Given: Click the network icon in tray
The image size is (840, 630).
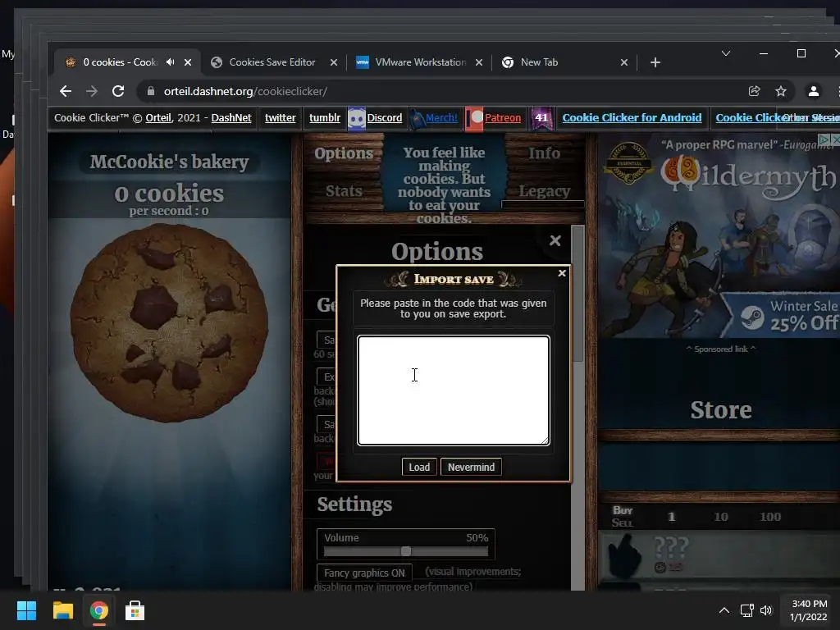Looking at the screenshot, I should click(746, 610).
